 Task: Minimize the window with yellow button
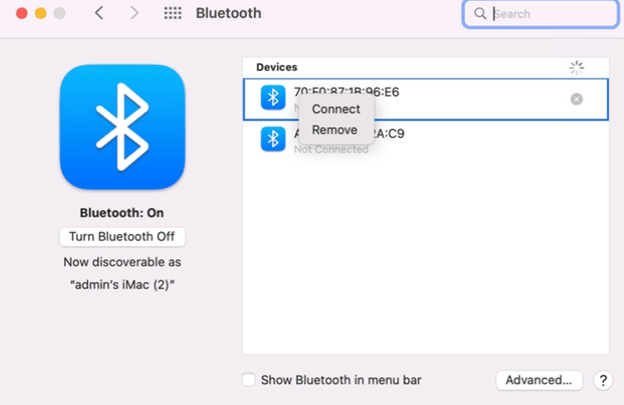[41, 13]
